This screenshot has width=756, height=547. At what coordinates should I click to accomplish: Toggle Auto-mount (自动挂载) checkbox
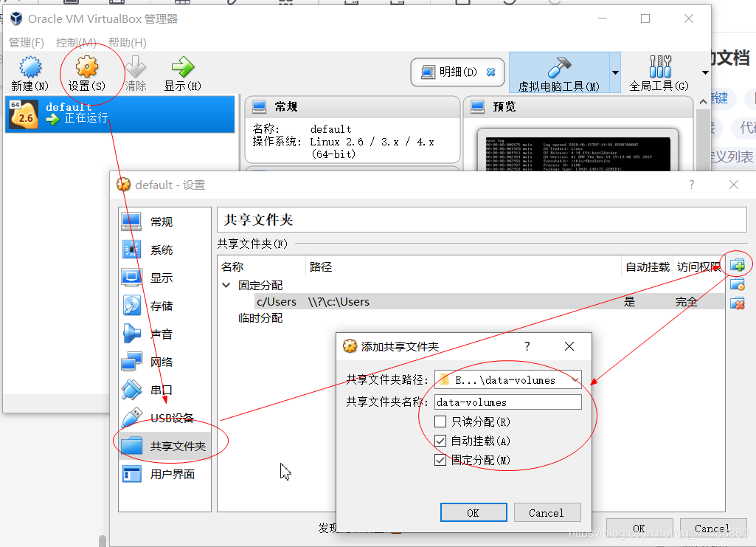pos(440,441)
